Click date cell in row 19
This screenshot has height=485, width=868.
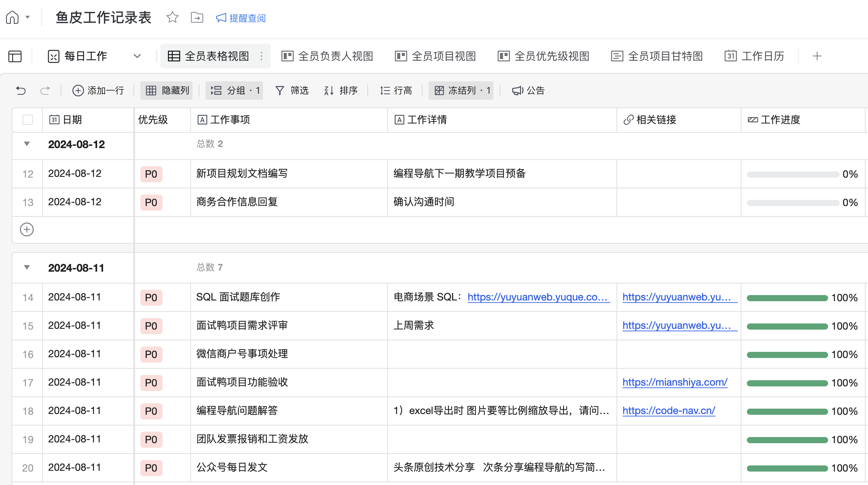(88, 439)
